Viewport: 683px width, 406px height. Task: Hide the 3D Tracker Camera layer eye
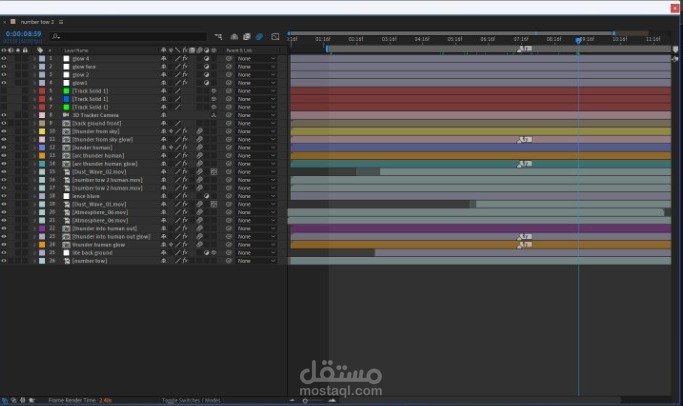point(4,115)
